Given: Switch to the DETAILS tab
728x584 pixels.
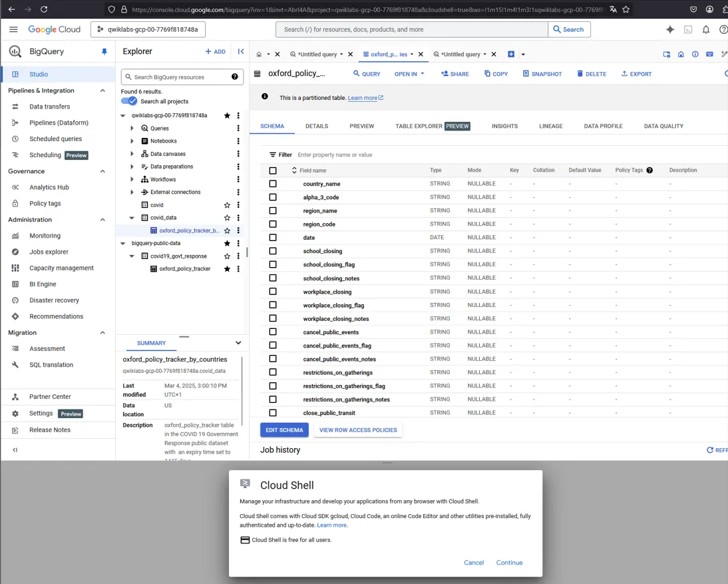Looking at the screenshot, I should (317, 126).
